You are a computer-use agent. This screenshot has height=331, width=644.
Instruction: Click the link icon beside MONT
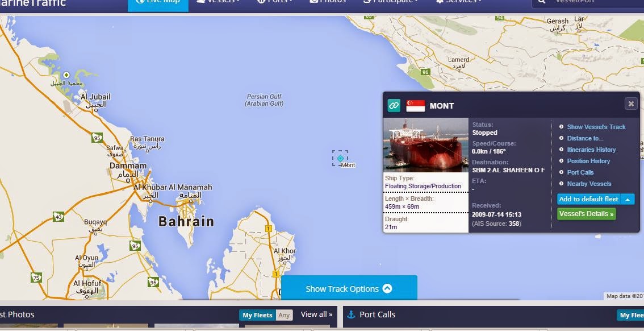pos(394,105)
